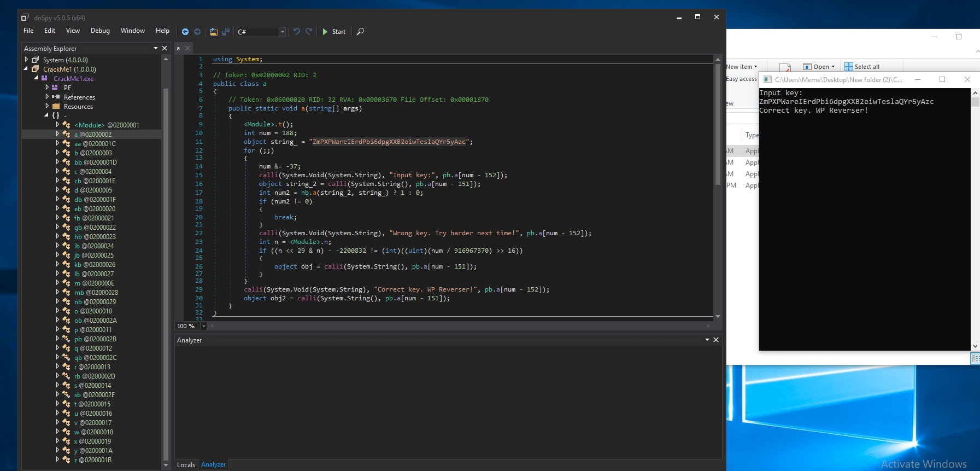The width and height of the screenshot is (980, 471).
Task: Open the zoom 100 % dropdown arrow
Action: [204, 326]
